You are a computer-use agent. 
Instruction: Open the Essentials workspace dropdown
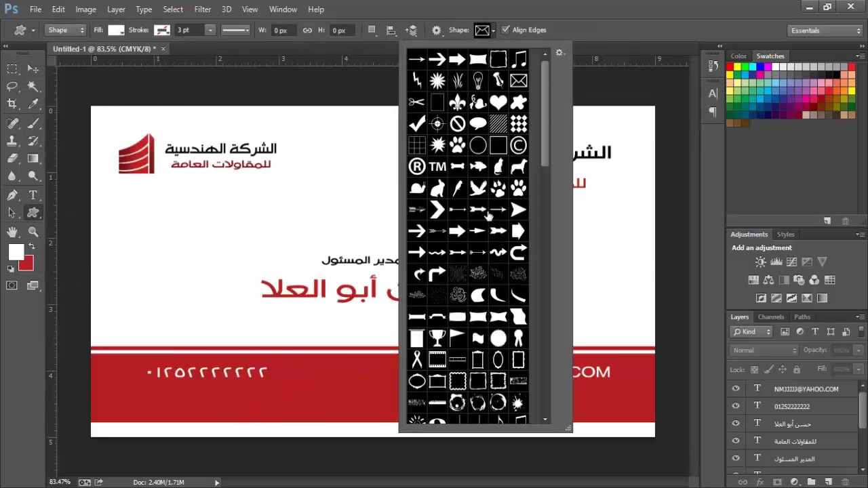pos(825,30)
